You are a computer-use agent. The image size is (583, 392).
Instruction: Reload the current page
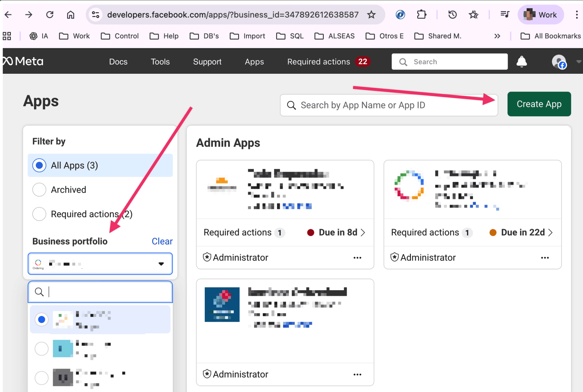pyautogui.click(x=50, y=14)
